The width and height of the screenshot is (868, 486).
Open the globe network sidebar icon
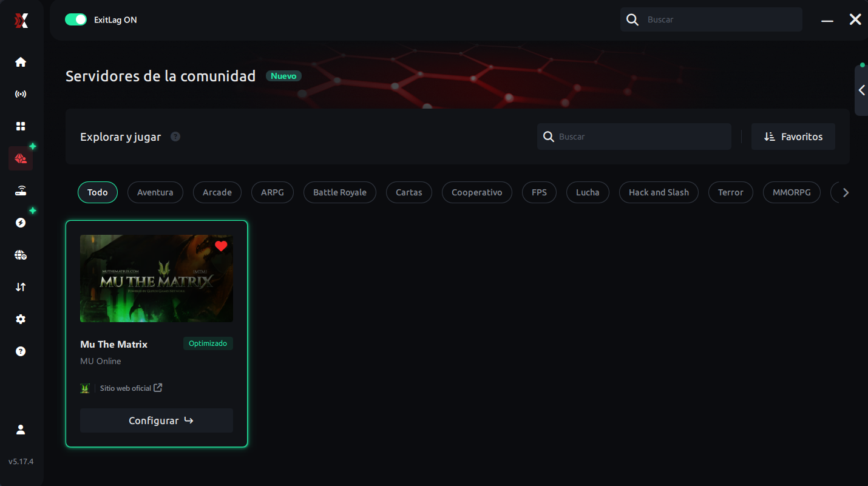point(21,255)
